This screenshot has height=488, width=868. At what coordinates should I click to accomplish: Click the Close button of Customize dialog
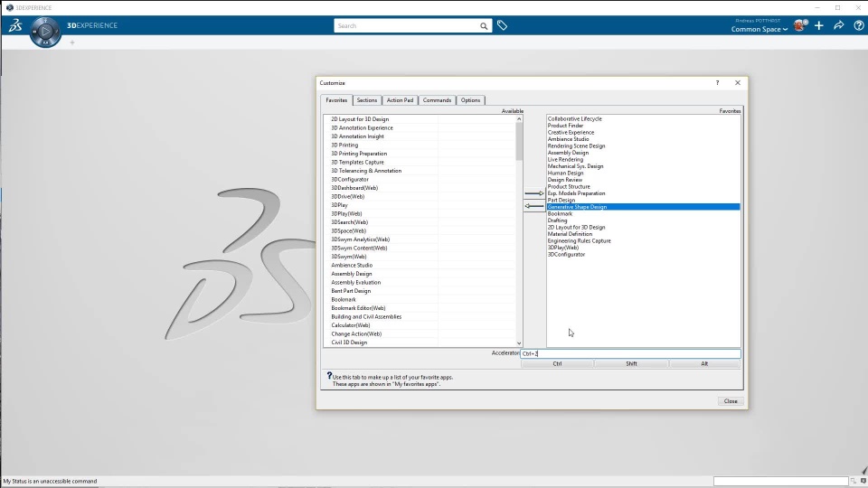click(731, 401)
